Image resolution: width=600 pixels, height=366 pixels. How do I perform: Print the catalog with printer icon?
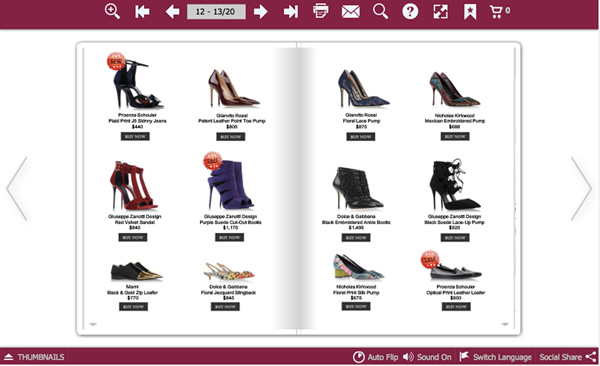pyautogui.click(x=320, y=11)
